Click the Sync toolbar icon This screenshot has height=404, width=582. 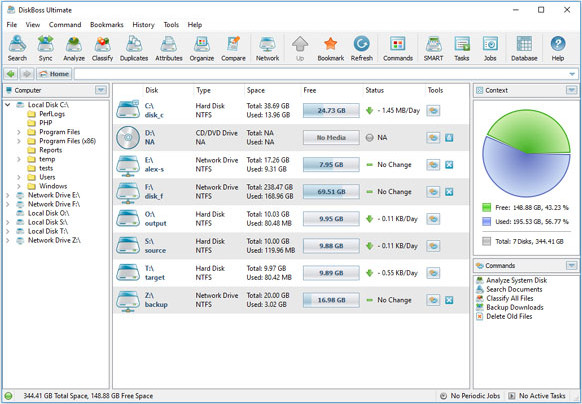point(45,48)
